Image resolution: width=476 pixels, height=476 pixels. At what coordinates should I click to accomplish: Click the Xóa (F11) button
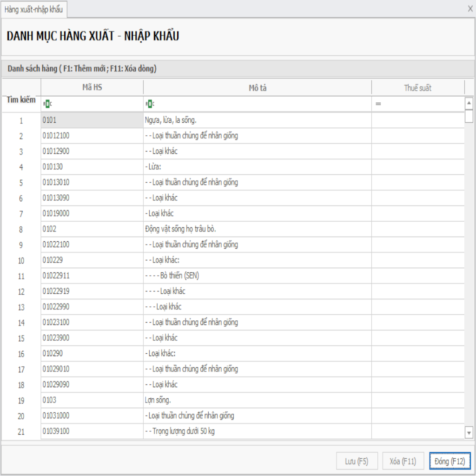(x=403, y=461)
